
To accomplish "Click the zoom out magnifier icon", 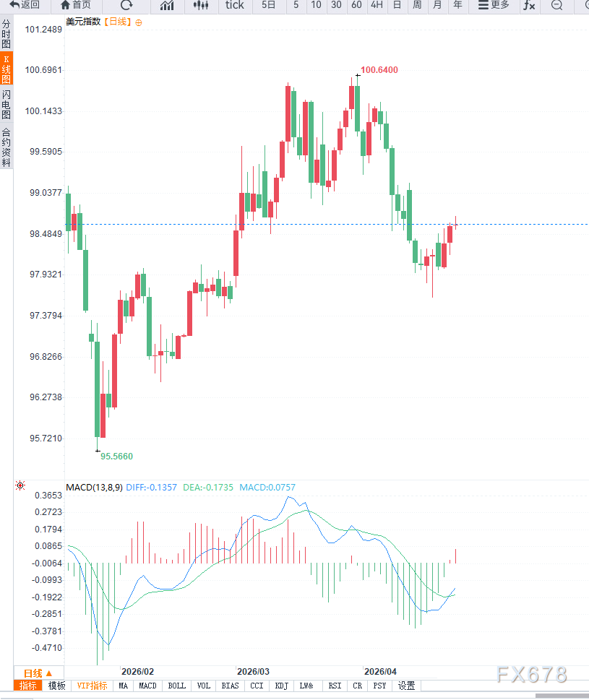I will point(556,5).
